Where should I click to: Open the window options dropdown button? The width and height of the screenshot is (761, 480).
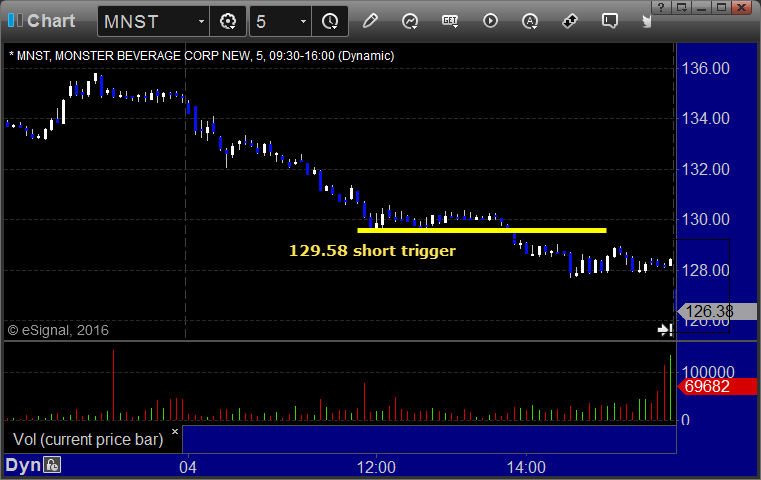point(682,7)
